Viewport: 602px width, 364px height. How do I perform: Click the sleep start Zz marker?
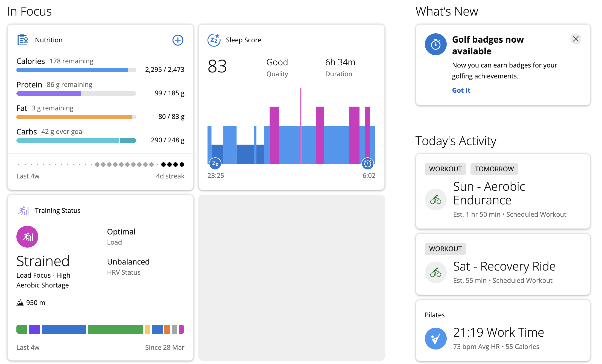pyautogui.click(x=215, y=164)
